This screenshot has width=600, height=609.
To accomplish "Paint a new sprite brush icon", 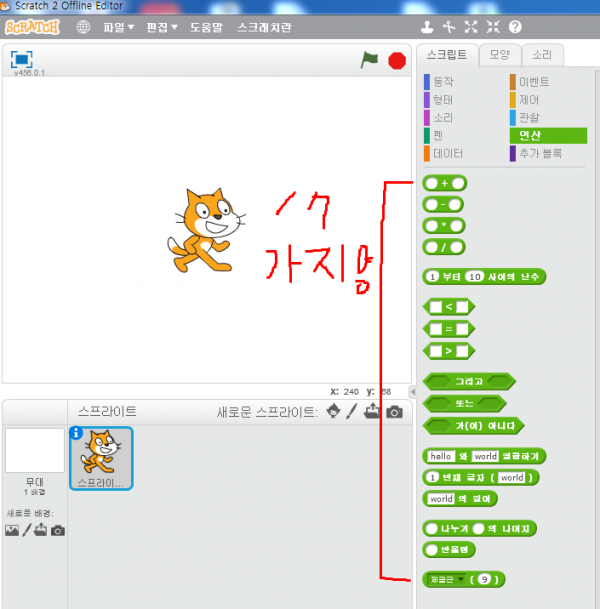I will click(x=351, y=411).
